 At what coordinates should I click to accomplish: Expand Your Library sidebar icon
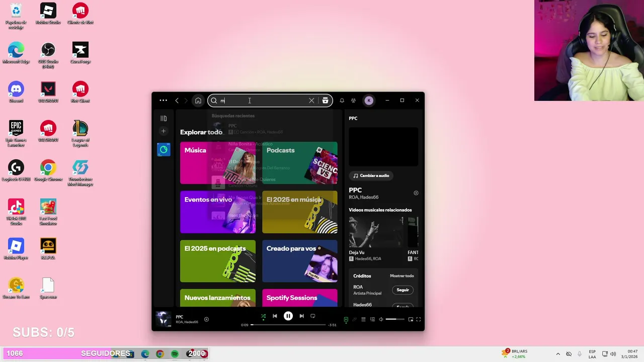(164, 119)
